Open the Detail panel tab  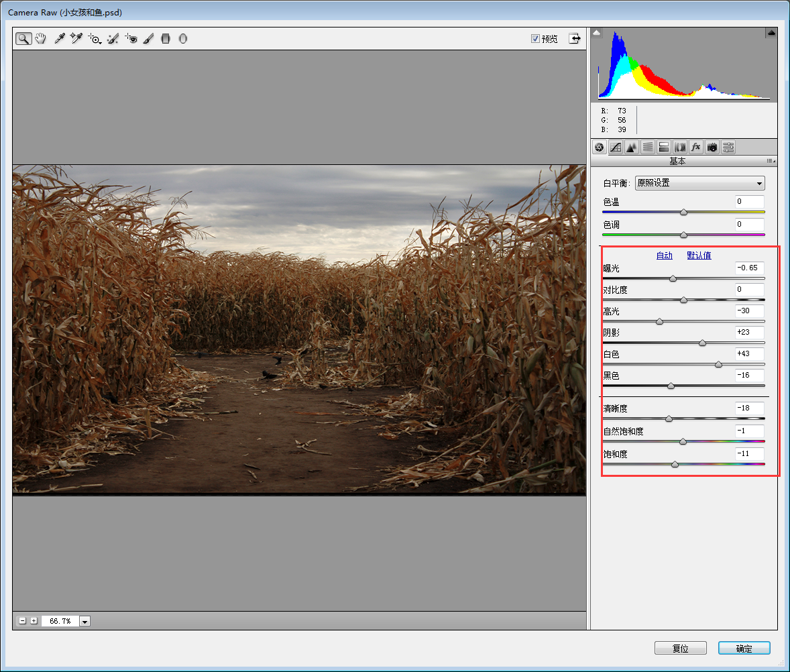631,147
